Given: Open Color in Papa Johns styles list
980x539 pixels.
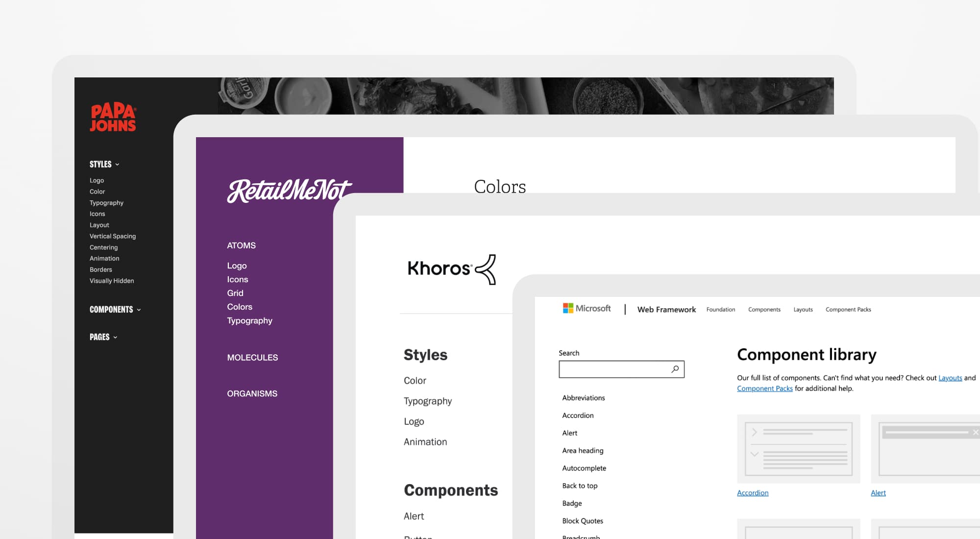Looking at the screenshot, I should point(97,192).
